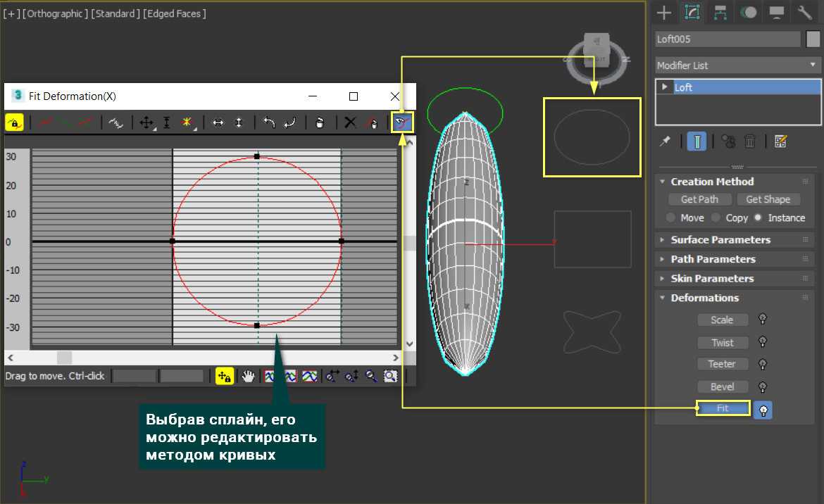The height and width of the screenshot is (504, 824).
Task: Click Zoom Extents in Fit Deformation window
Action: 270,376
